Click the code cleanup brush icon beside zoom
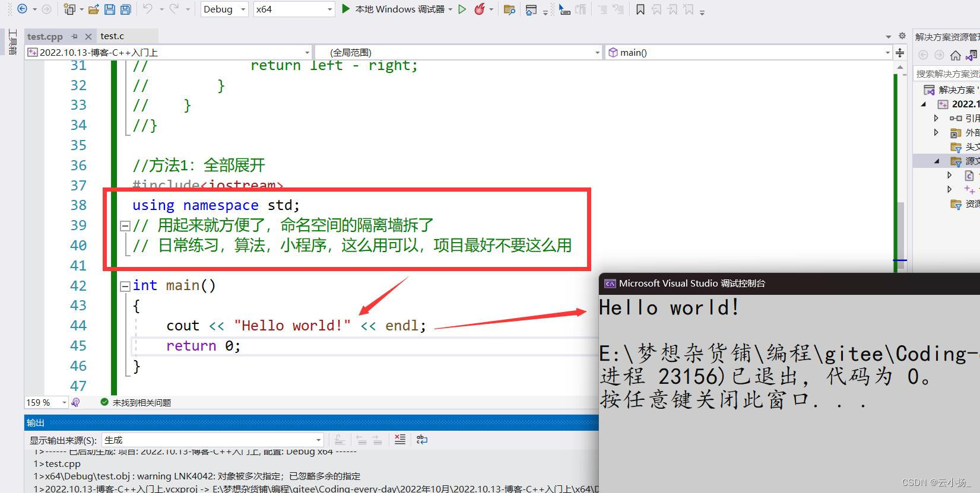 click(x=75, y=402)
